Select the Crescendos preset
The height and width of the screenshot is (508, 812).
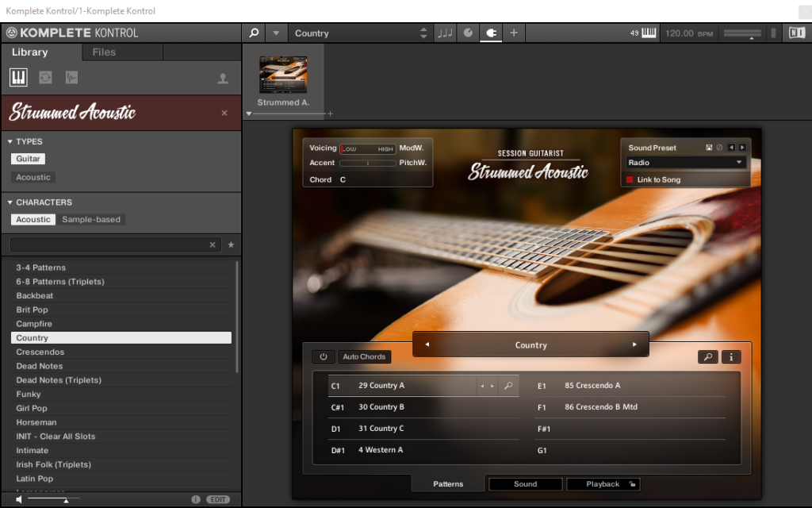[121, 352]
